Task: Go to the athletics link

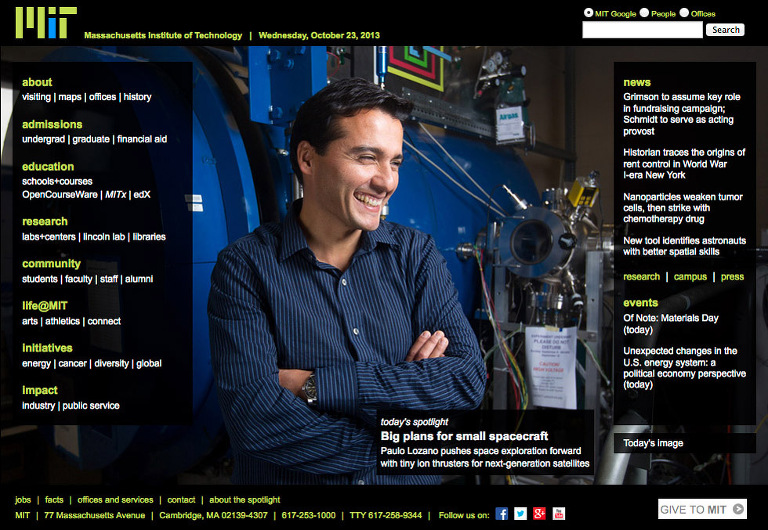Action: pyautogui.click(x=63, y=321)
